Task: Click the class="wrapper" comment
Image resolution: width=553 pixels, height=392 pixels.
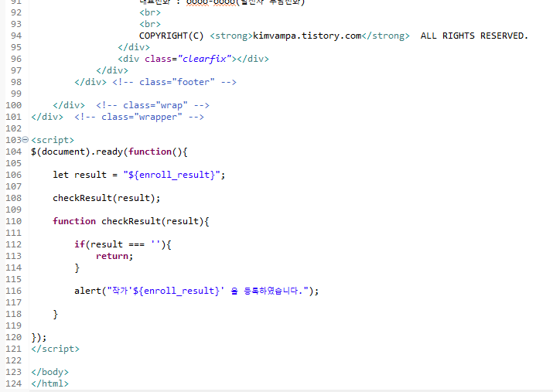Action: (x=139, y=117)
